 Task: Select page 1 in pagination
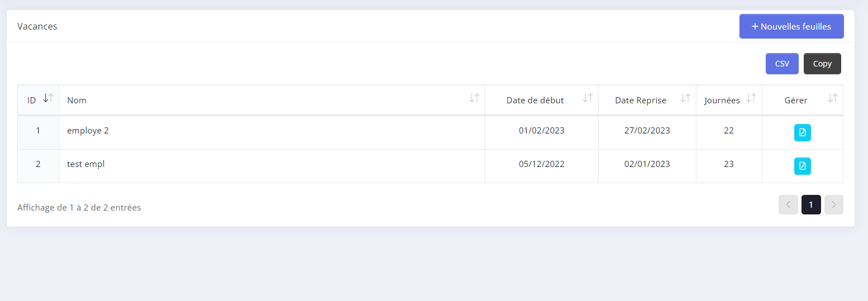[x=811, y=205]
